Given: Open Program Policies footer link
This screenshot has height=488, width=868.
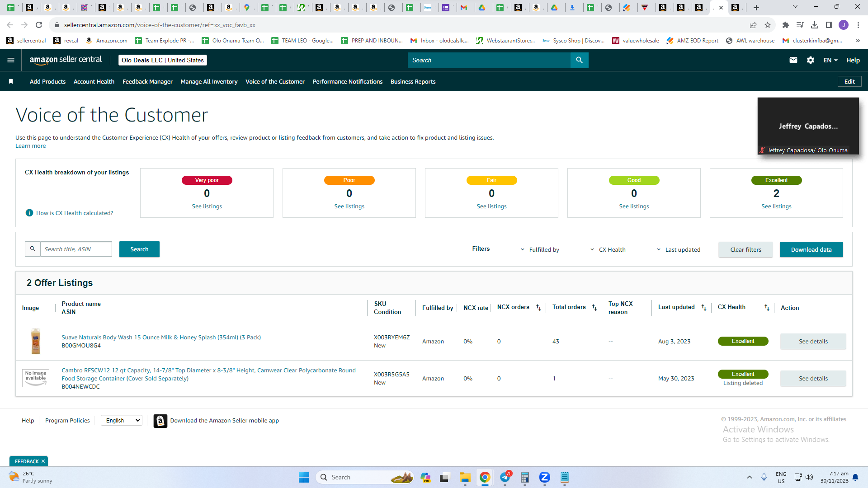Looking at the screenshot, I should click(67, 421).
